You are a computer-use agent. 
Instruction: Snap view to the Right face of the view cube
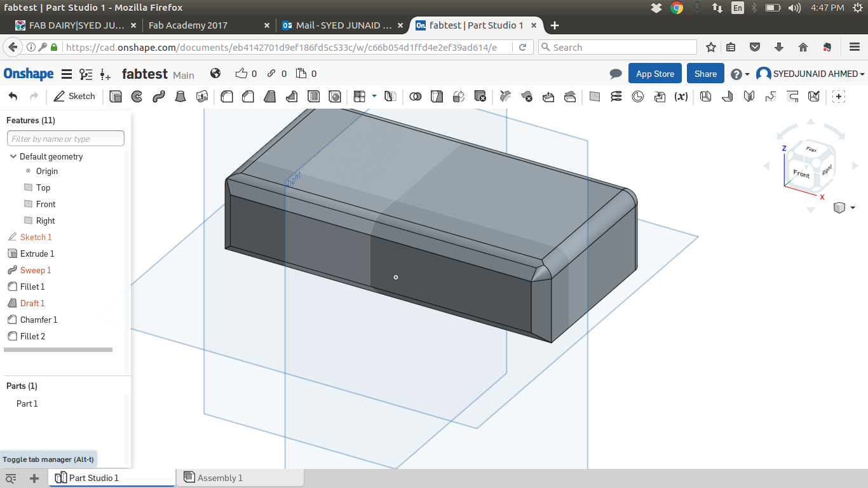(826, 169)
